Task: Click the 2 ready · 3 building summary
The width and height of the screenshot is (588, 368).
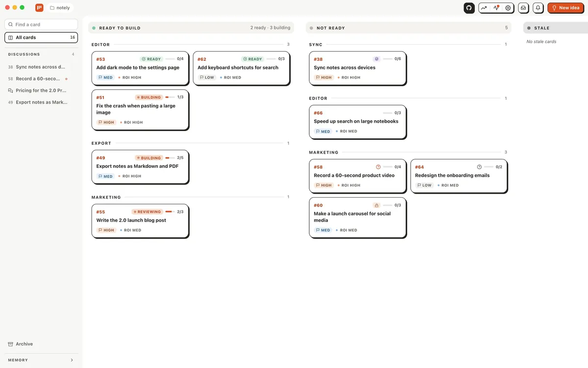Action: coord(270,28)
